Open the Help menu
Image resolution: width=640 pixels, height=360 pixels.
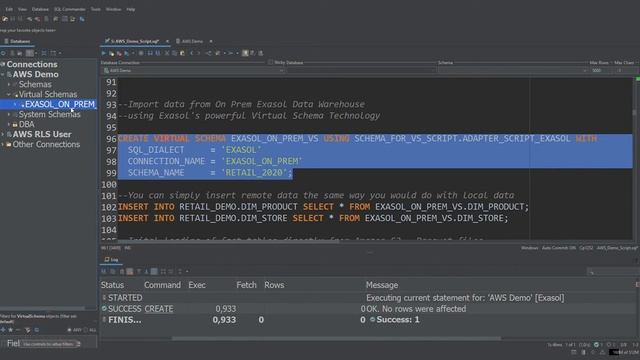[131, 9]
